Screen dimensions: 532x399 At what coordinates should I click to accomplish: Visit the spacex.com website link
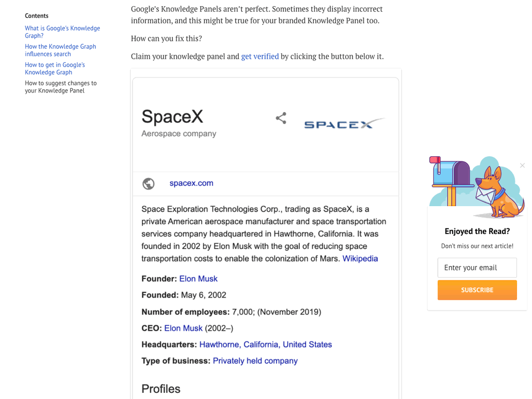pyautogui.click(x=191, y=183)
